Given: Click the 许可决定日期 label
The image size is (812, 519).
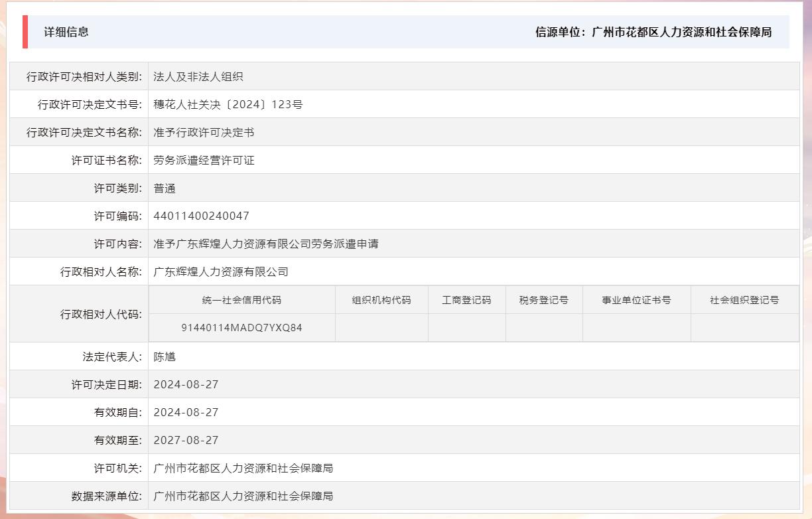Looking at the screenshot, I should tap(107, 384).
